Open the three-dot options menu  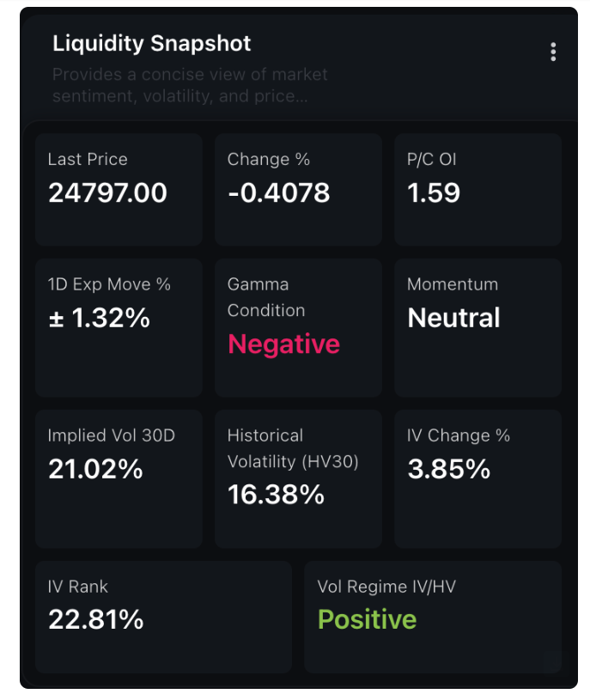[x=553, y=52]
